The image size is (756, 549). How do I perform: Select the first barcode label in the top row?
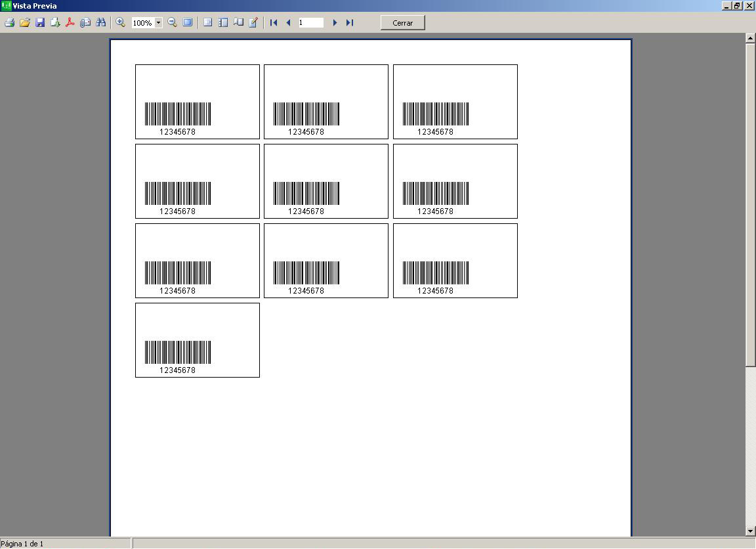(197, 102)
